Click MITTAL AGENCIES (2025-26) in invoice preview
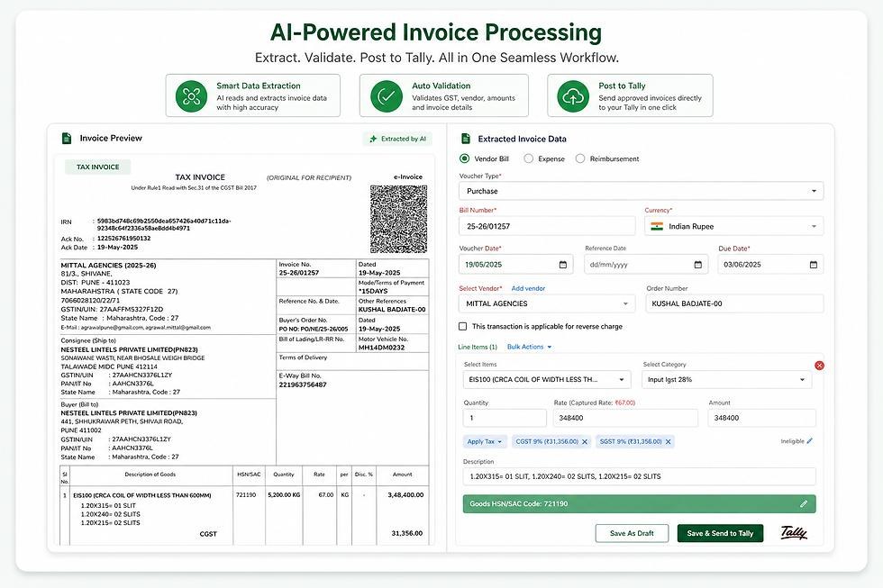 (108, 265)
